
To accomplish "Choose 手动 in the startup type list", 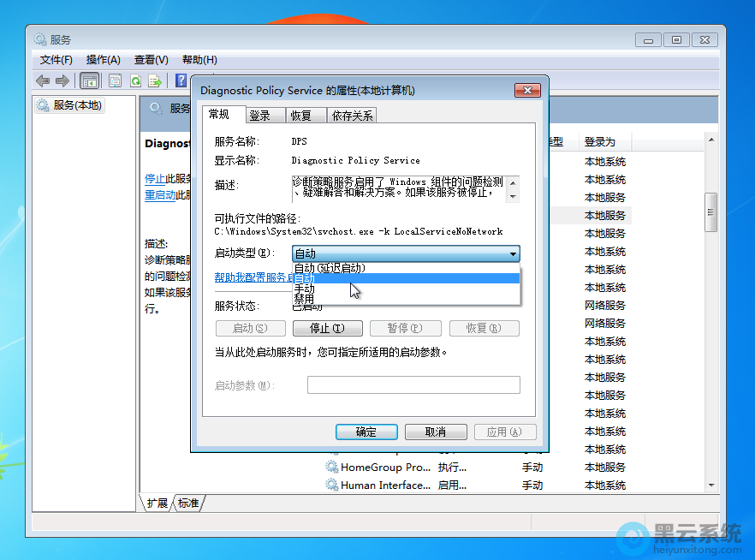I will [305, 289].
